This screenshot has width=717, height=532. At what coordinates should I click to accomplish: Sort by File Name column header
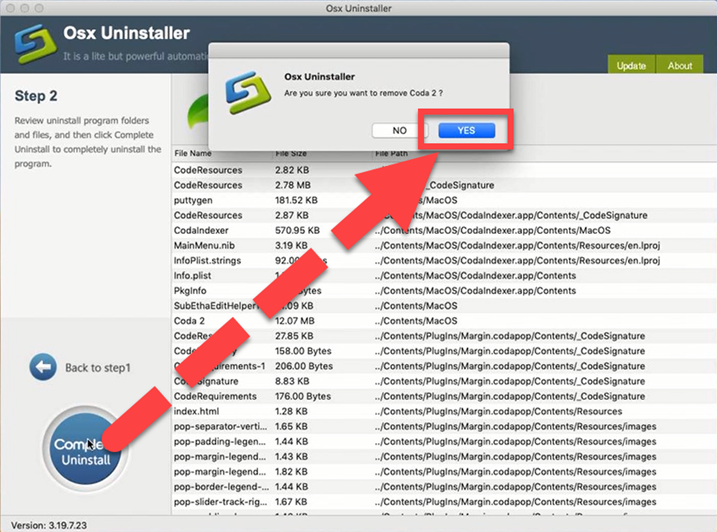(193, 153)
